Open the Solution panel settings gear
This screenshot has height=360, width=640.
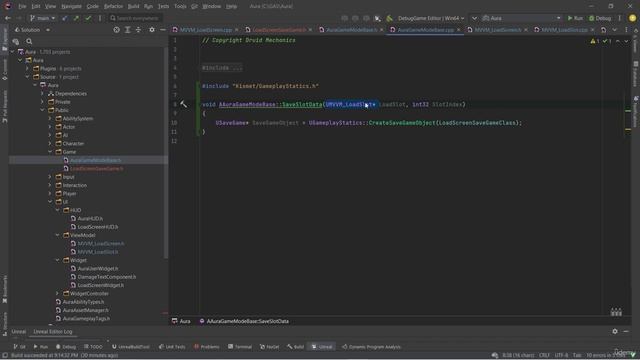click(x=152, y=30)
